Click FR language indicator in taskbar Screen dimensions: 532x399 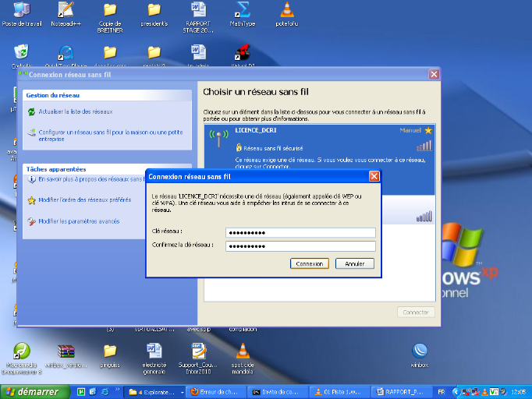441,392
